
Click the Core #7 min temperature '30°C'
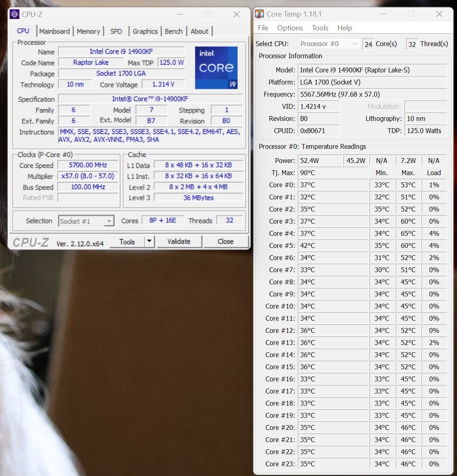(x=382, y=270)
